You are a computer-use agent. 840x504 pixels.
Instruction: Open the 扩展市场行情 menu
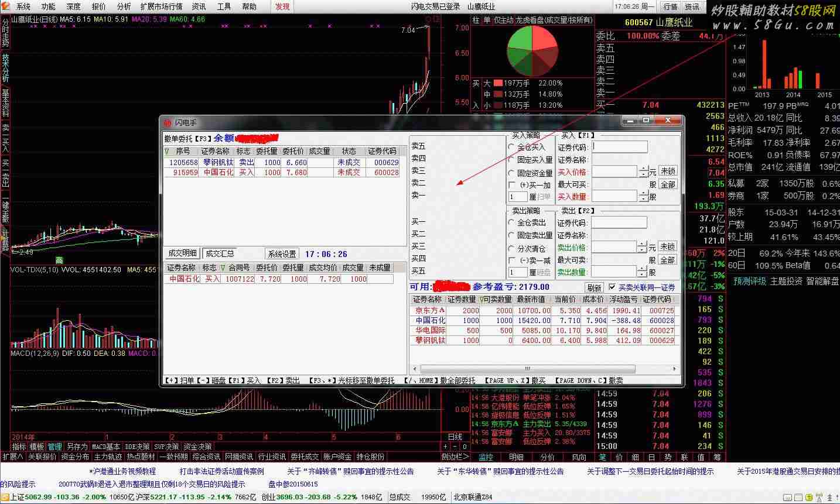pyautogui.click(x=161, y=6)
